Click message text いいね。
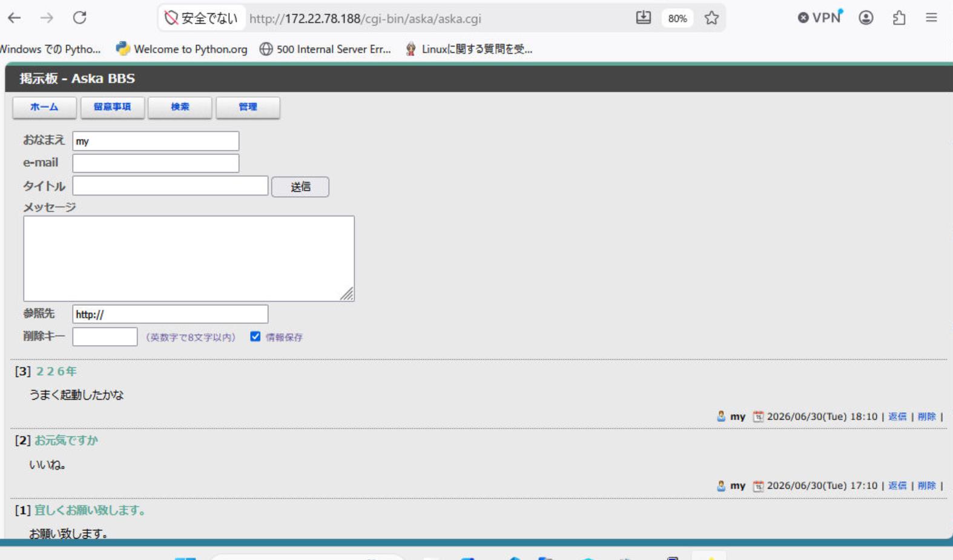This screenshot has width=953, height=560. pyautogui.click(x=47, y=465)
